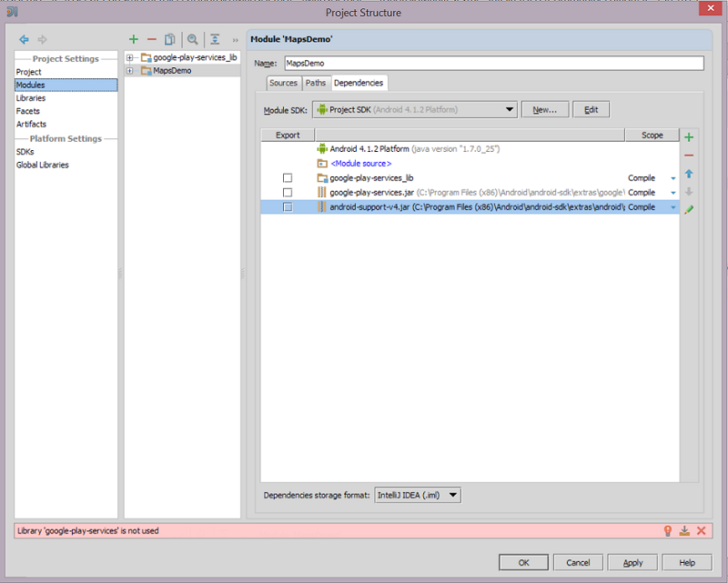Open dependencies storage format dropdown
Viewport: 728px width, 583px height.
[x=418, y=496]
